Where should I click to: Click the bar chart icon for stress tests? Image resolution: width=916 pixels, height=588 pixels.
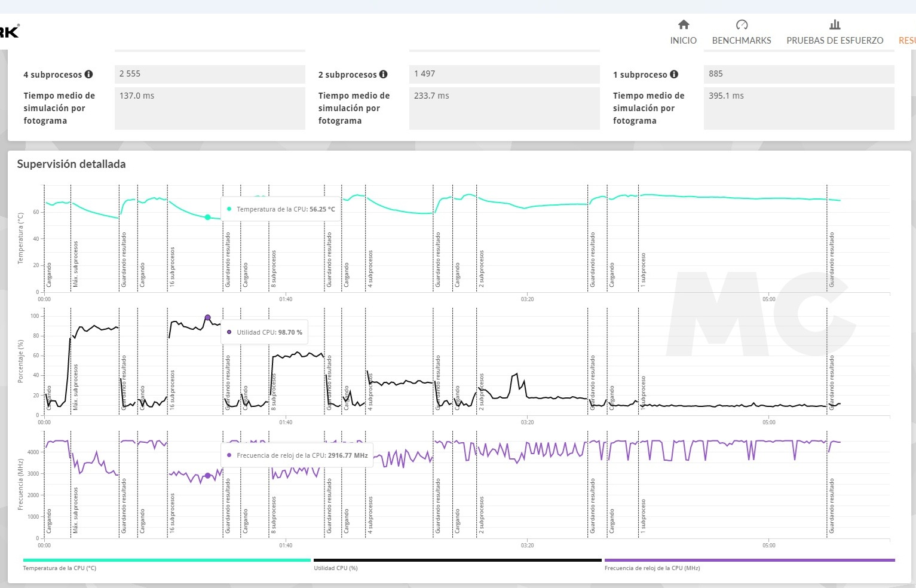pos(835,24)
